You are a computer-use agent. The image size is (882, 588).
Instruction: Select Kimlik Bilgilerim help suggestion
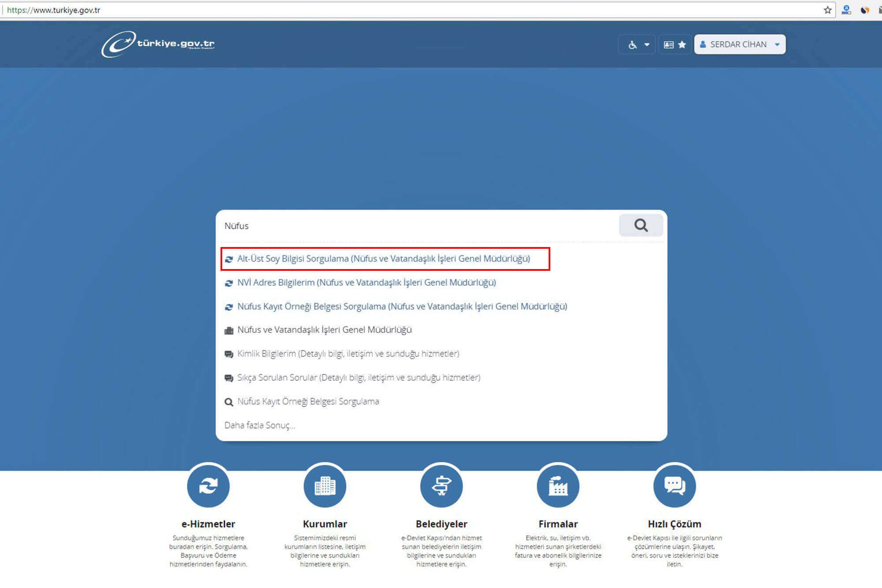click(348, 354)
